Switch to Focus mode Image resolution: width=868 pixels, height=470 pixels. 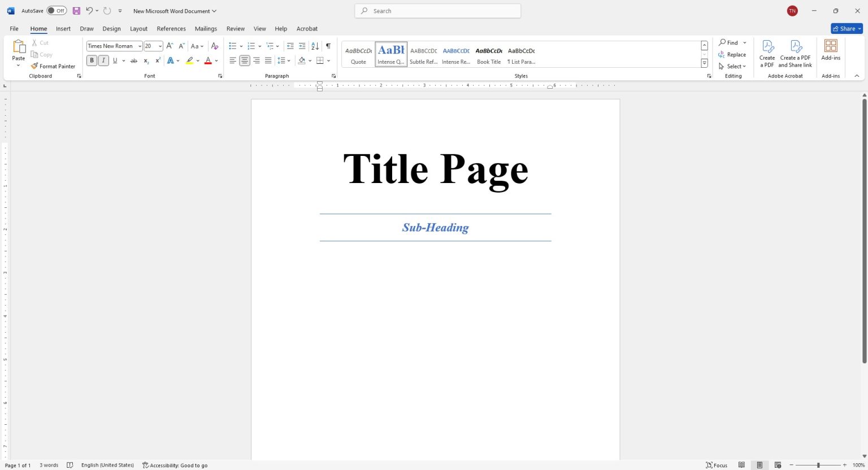(x=717, y=465)
